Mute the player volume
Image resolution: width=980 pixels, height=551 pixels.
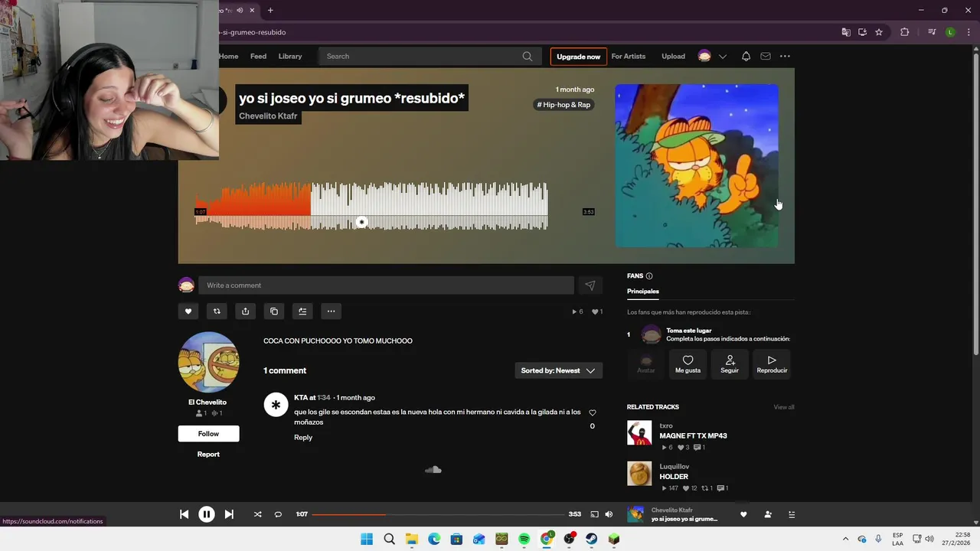(609, 514)
